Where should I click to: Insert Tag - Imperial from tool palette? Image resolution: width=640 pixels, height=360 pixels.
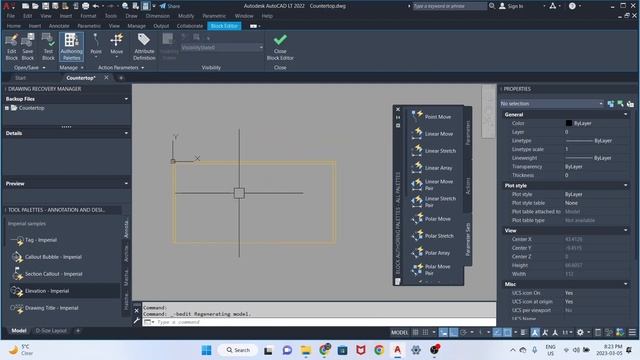pyautogui.click(x=34, y=240)
